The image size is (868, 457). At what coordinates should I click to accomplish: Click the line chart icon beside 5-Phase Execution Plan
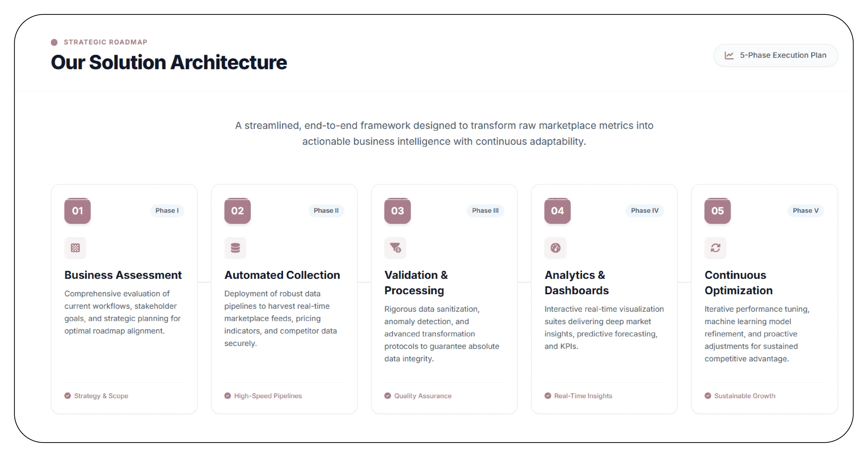729,56
